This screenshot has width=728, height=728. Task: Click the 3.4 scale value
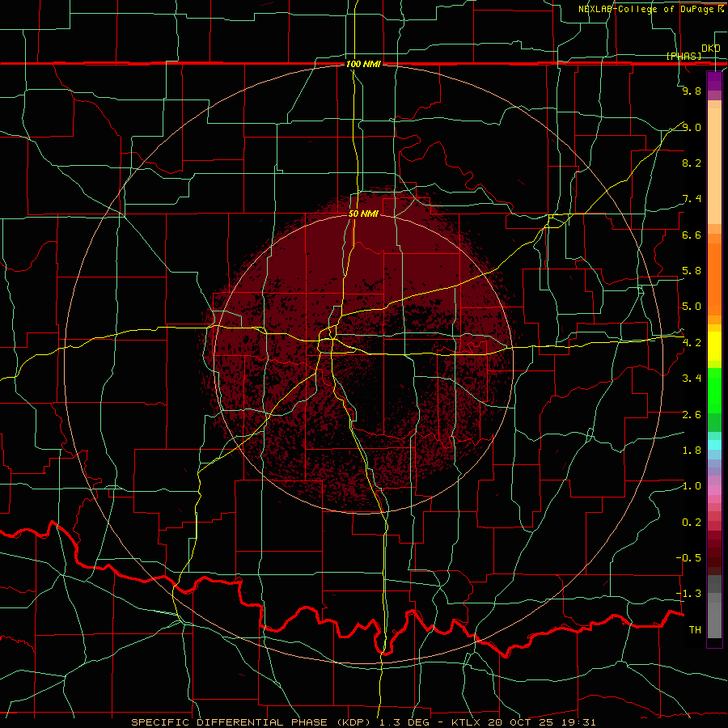point(692,379)
